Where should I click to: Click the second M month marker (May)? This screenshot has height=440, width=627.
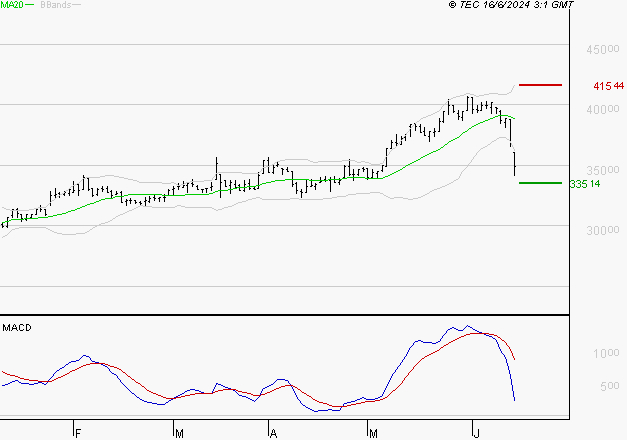[373, 434]
